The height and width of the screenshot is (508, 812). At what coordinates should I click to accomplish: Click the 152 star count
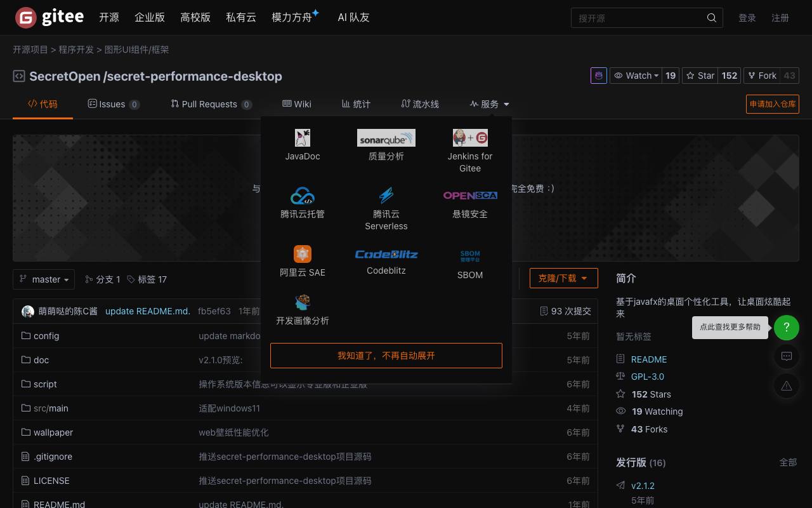click(730, 76)
